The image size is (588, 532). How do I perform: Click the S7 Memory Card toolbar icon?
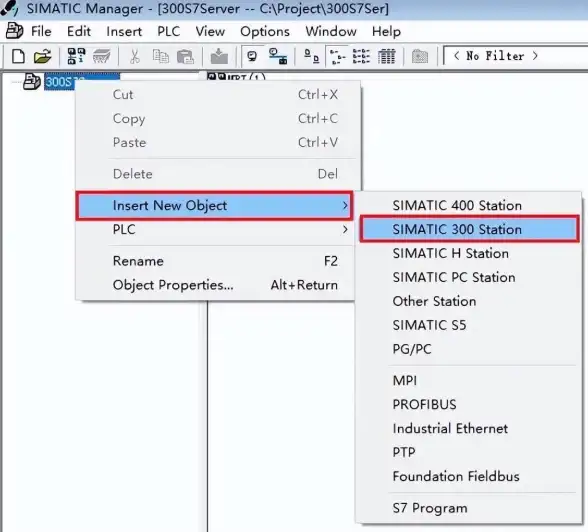(x=101, y=56)
